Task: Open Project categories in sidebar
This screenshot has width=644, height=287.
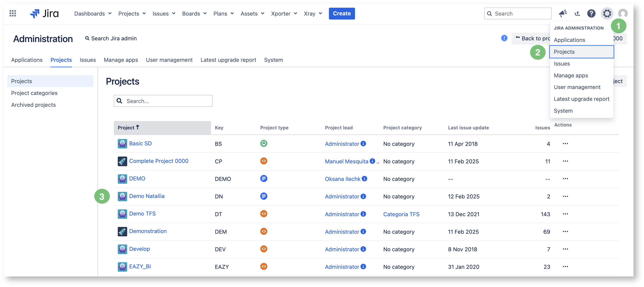Action: (34, 93)
